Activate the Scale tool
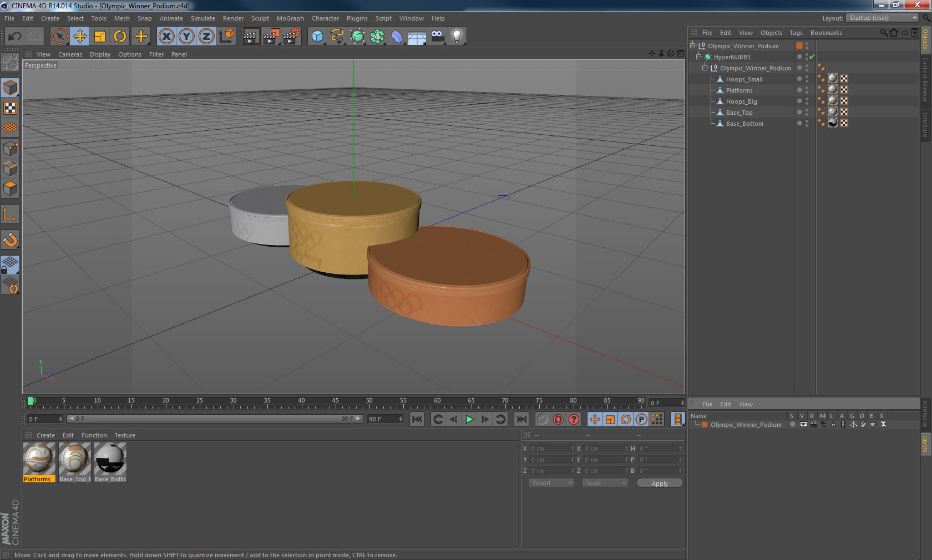 100,37
